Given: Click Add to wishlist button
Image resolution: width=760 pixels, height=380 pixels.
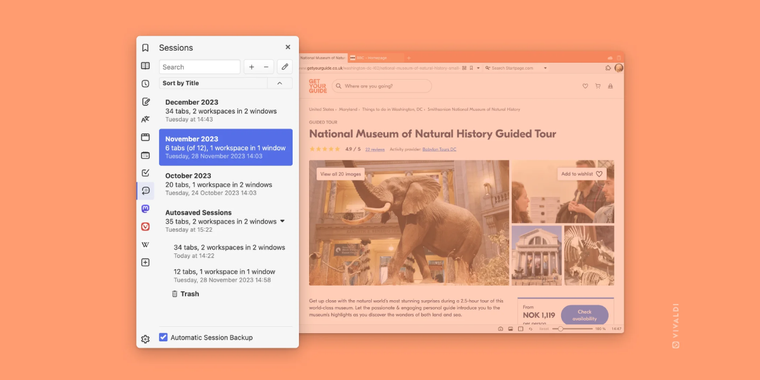Looking at the screenshot, I should click(x=582, y=174).
